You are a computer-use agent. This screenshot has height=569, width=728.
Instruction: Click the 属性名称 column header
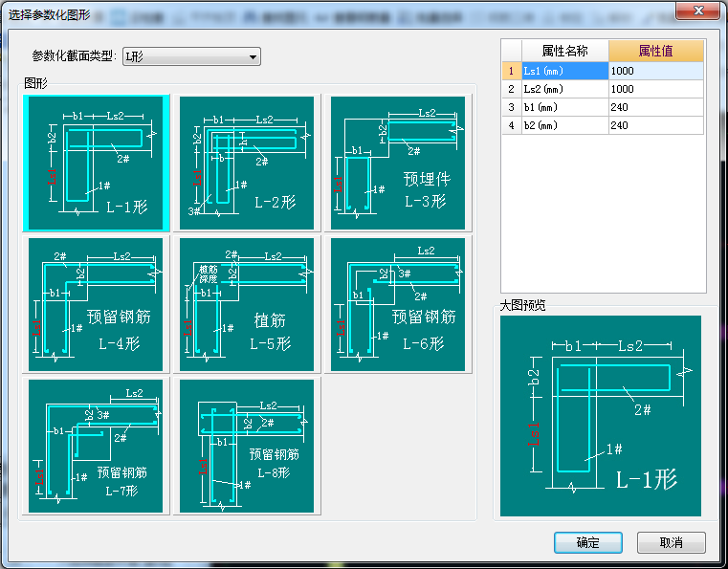pyautogui.click(x=565, y=51)
